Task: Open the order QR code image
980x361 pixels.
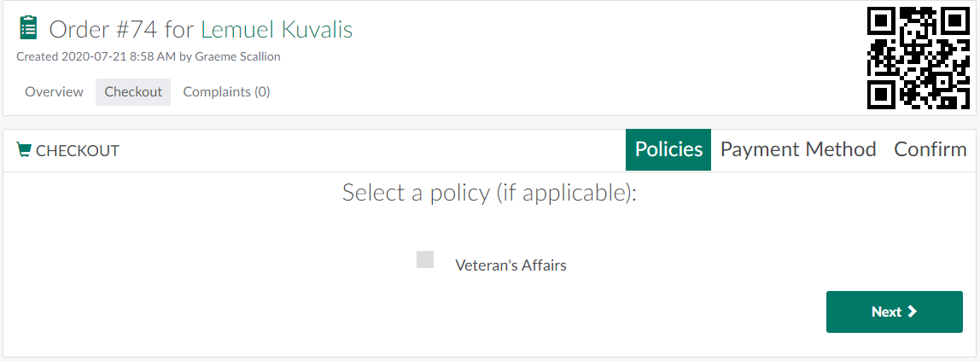Action: point(919,58)
